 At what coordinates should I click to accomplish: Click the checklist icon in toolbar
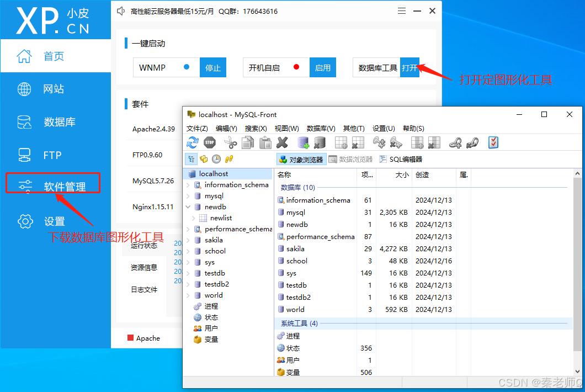pyautogui.click(x=493, y=142)
